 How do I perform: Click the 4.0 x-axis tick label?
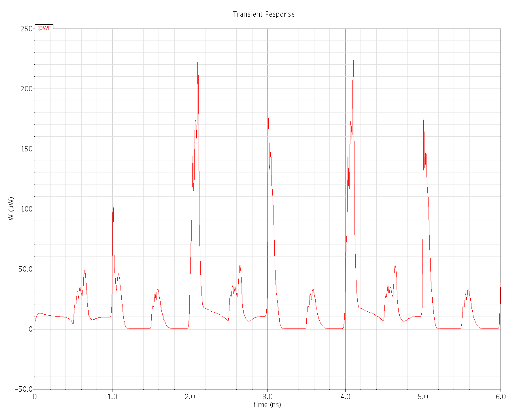[x=345, y=397]
